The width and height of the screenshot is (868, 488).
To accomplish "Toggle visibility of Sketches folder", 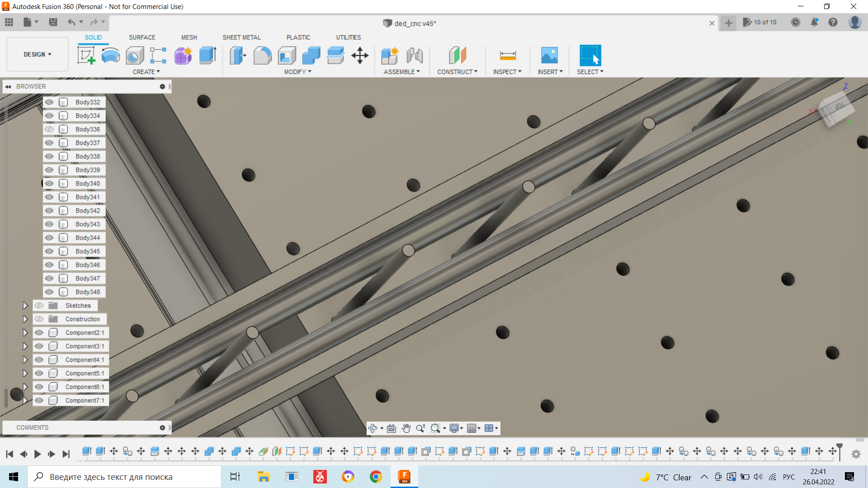I will point(39,305).
